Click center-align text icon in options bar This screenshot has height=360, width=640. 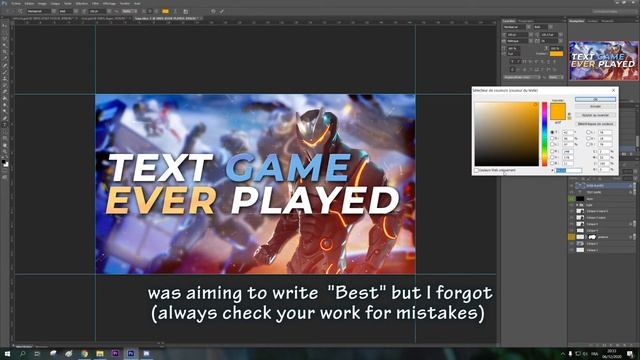click(150, 11)
